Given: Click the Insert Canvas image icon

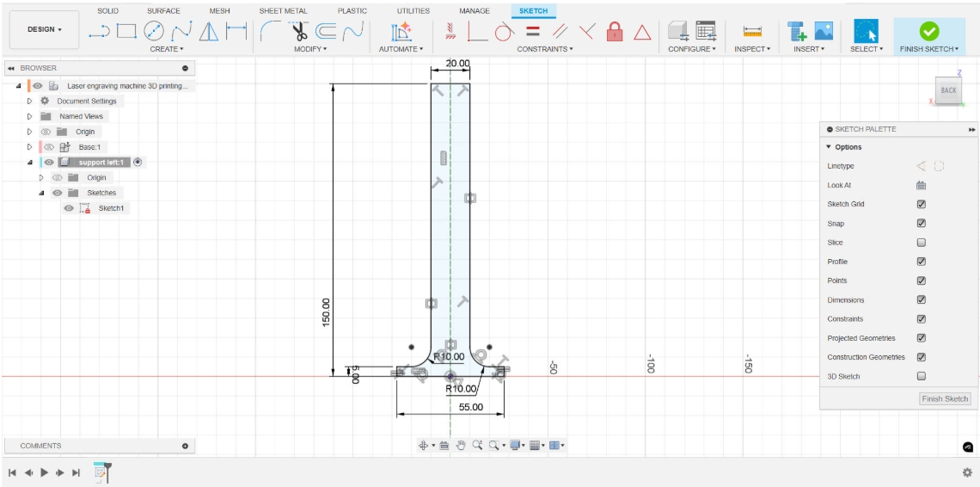Looking at the screenshot, I should (824, 31).
